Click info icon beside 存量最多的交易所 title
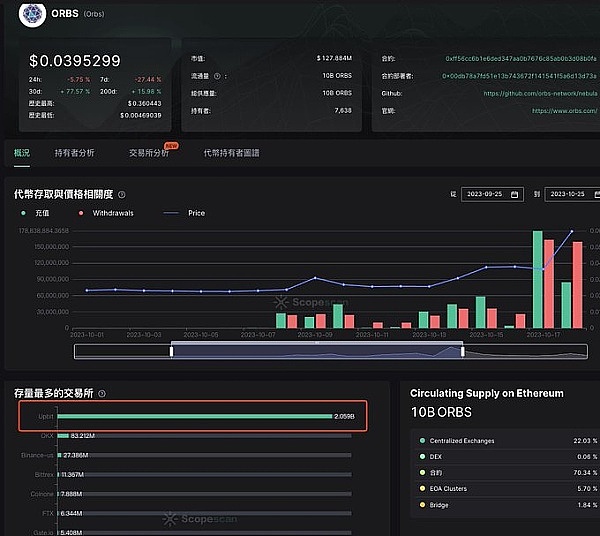 [102, 394]
